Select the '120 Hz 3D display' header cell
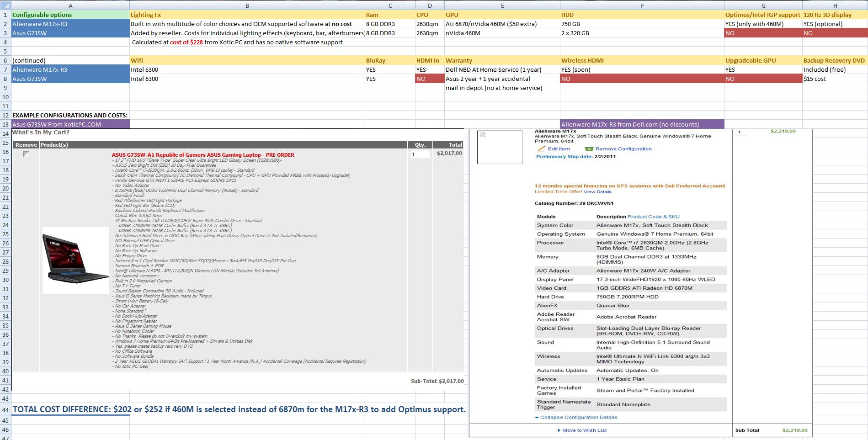Viewport: 868px width, 440px height. point(835,15)
